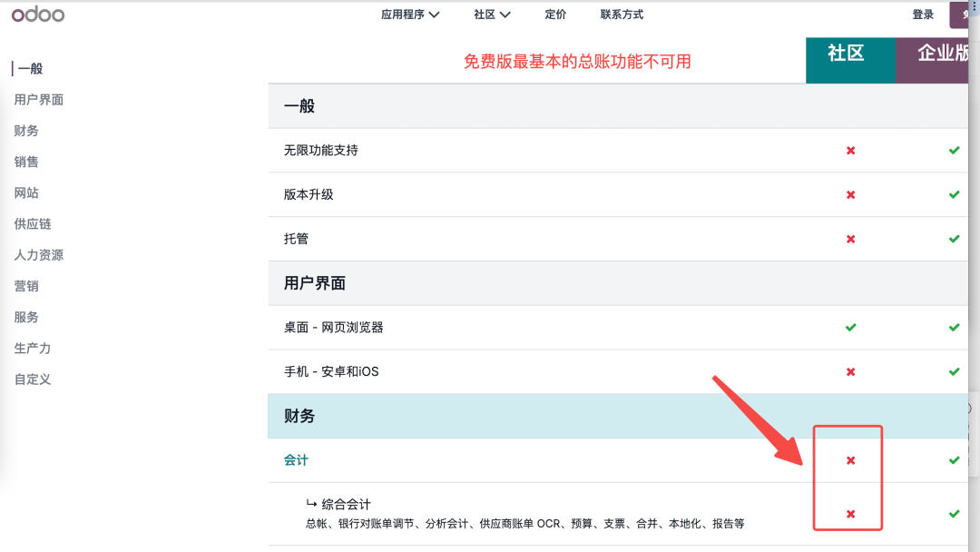Expand the 社区 navigation dropdown

pos(492,15)
